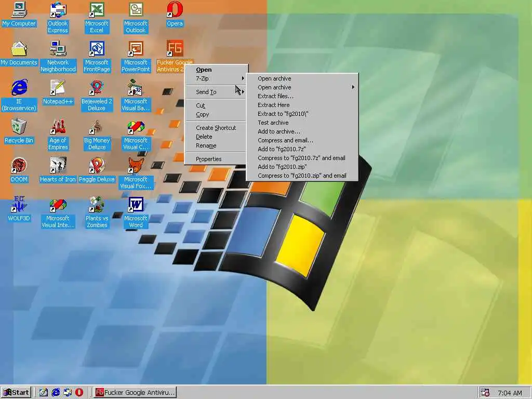This screenshot has width=532, height=399.
Task: Select the My Computer desktop icon
Action: (19, 15)
